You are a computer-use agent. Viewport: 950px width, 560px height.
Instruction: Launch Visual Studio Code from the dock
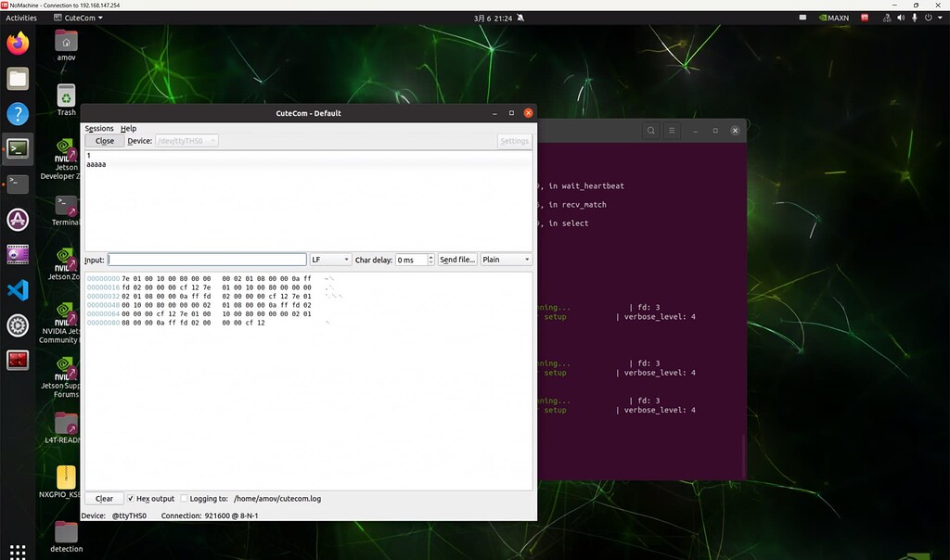pos(18,290)
